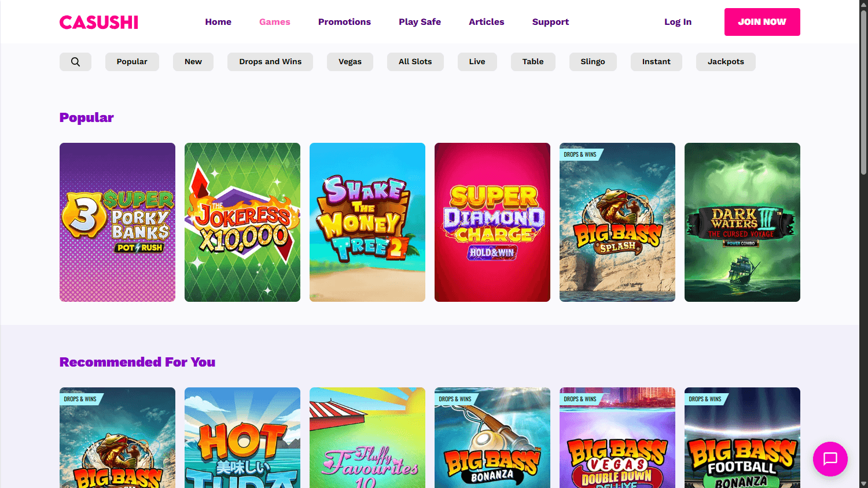This screenshot has height=488, width=868.
Task: Open Big Bass Vegas Double Down Deluxe
Action: click(617, 438)
